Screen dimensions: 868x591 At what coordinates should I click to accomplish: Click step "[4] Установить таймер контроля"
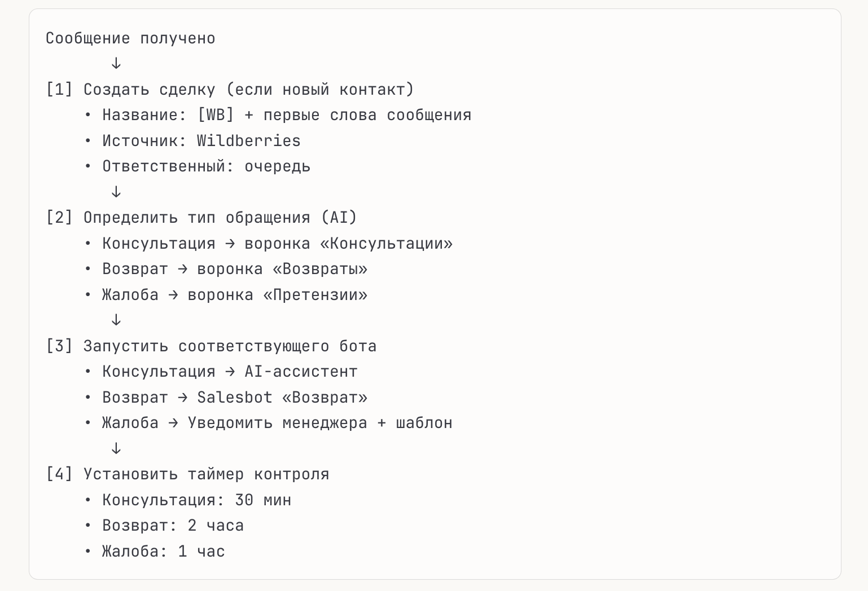(x=187, y=474)
